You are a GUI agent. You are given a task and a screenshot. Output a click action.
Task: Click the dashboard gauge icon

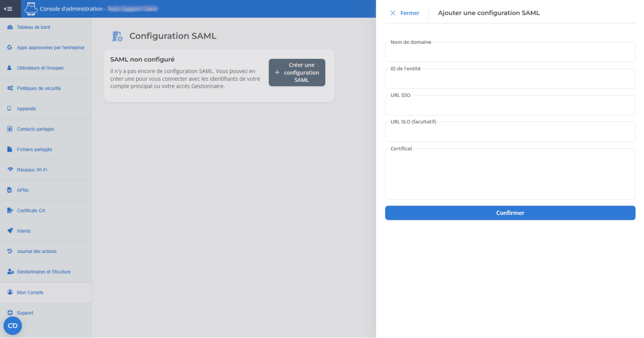10,27
